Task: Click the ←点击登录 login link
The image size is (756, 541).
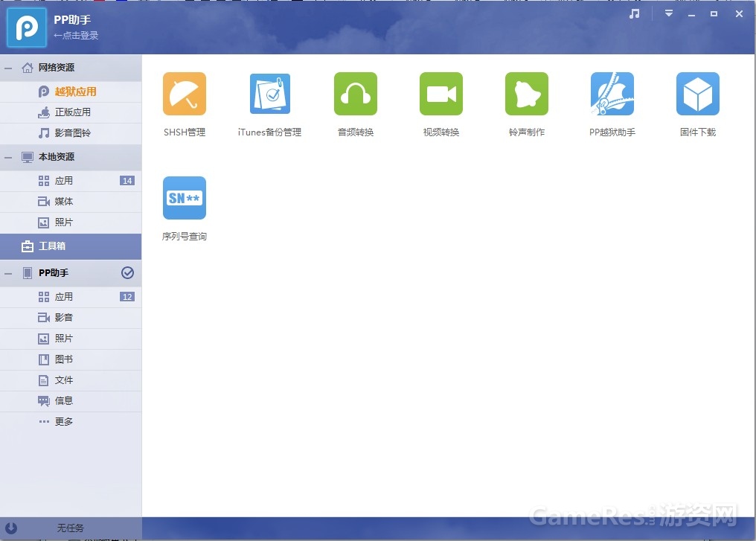Action: [76, 35]
